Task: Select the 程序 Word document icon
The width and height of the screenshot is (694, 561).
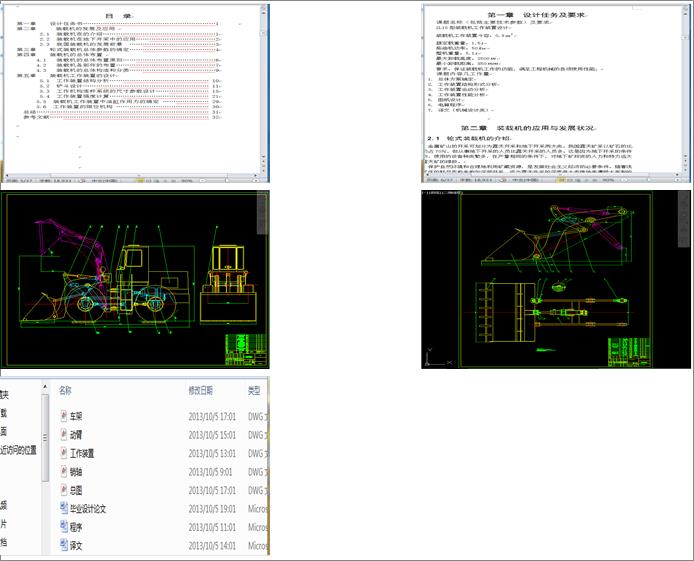Action: pos(64,527)
